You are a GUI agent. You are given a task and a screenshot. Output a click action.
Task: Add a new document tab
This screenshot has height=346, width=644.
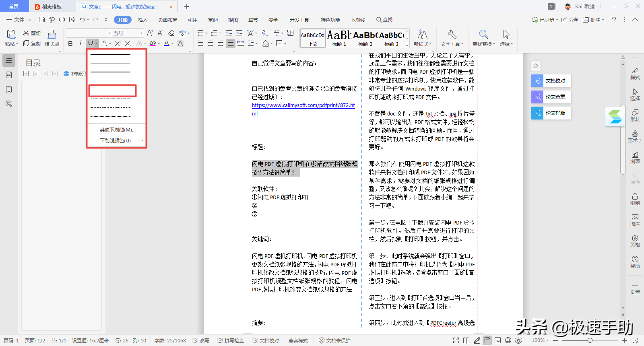[x=186, y=6]
